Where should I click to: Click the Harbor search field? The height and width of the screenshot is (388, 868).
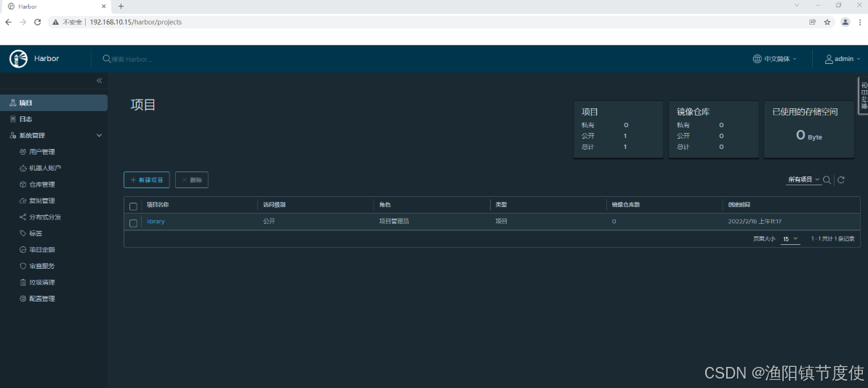pyautogui.click(x=132, y=60)
